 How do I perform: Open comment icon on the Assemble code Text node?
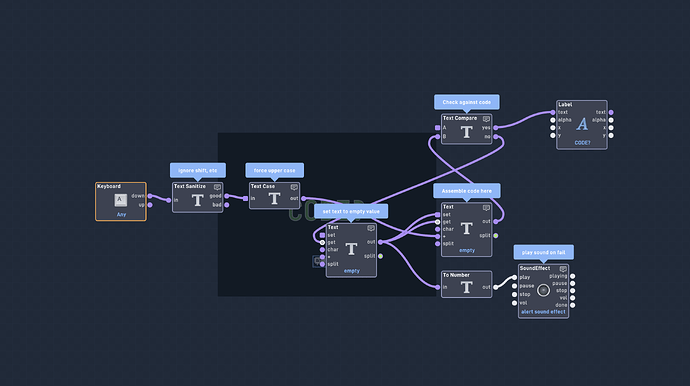486,208
